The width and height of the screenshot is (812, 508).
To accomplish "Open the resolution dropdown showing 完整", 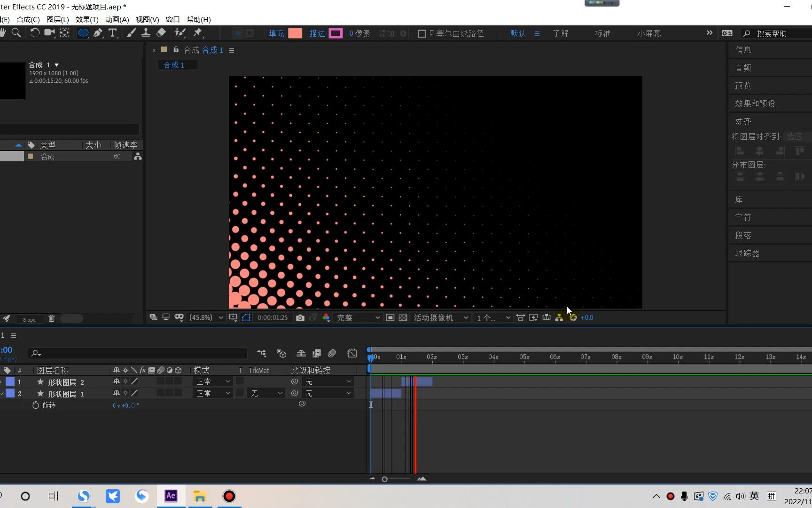I will click(x=358, y=318).
